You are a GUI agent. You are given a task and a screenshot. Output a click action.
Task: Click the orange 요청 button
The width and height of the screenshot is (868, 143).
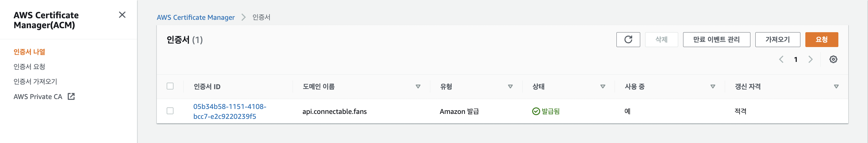pos(821,40)
